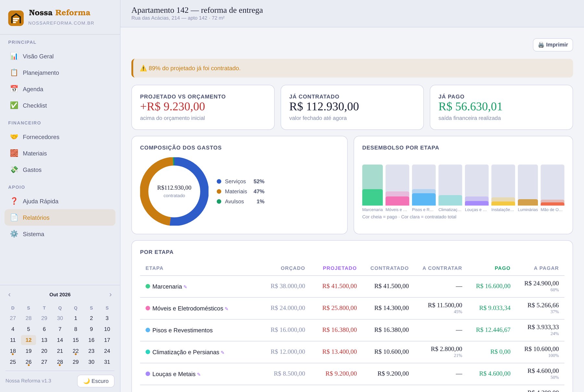Open the Visão Geral menu item
The image size is (584, 392).
pyautogui.click(x=60, y=56)
